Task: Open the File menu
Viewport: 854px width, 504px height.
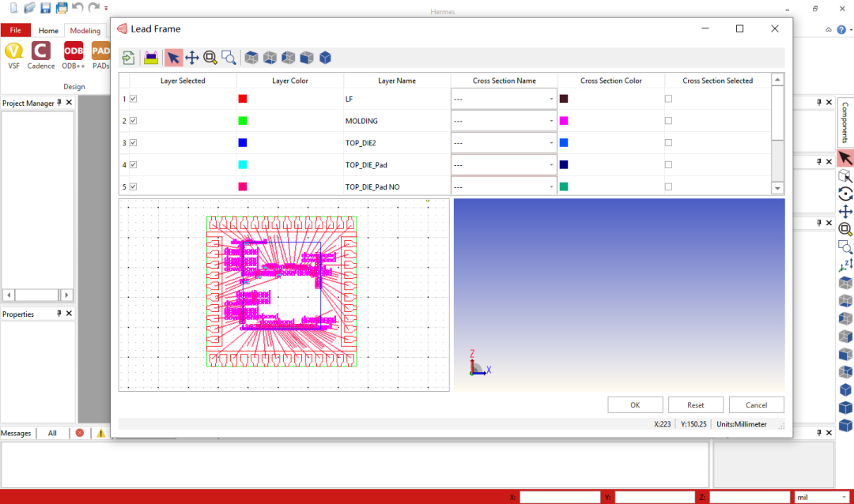Action: 15,31
